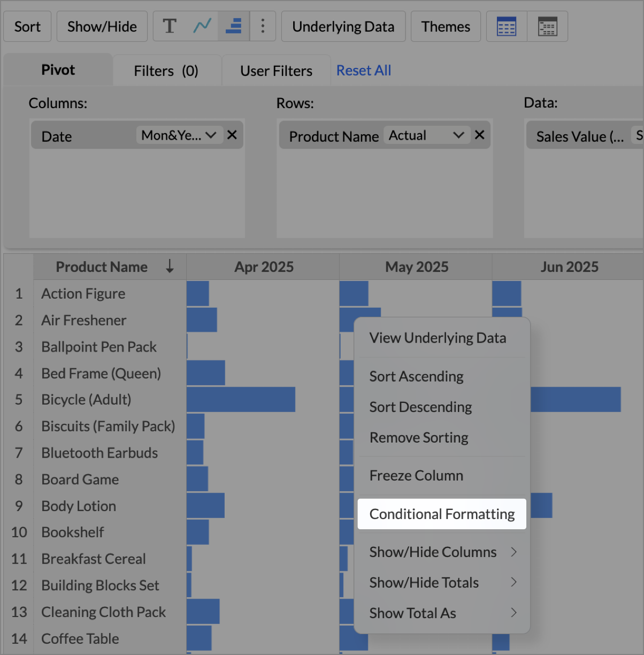The width and height of the screenshot is (644, 655).
Task: Open the Themes button
Action: 446,26
